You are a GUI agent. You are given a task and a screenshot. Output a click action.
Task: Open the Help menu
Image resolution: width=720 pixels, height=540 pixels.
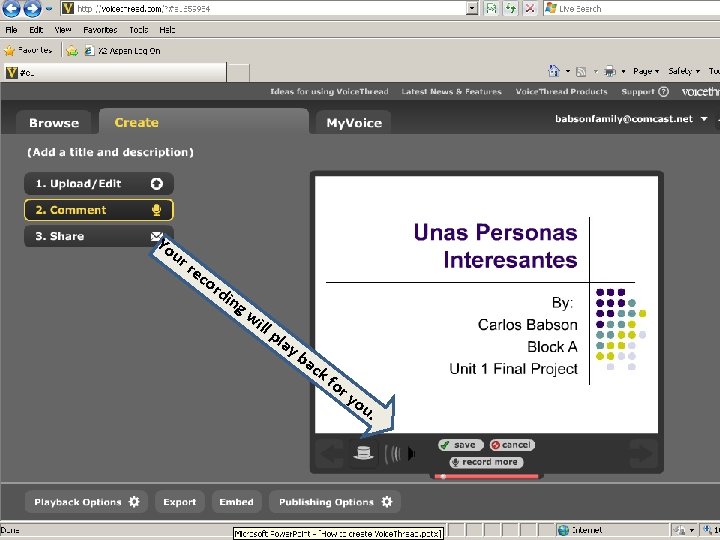167,30
